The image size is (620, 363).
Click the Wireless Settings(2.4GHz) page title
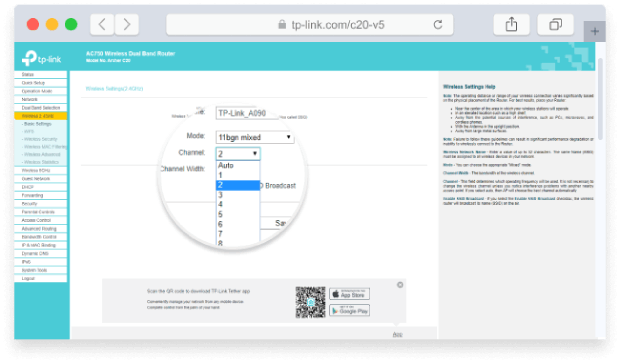point(114,89)
